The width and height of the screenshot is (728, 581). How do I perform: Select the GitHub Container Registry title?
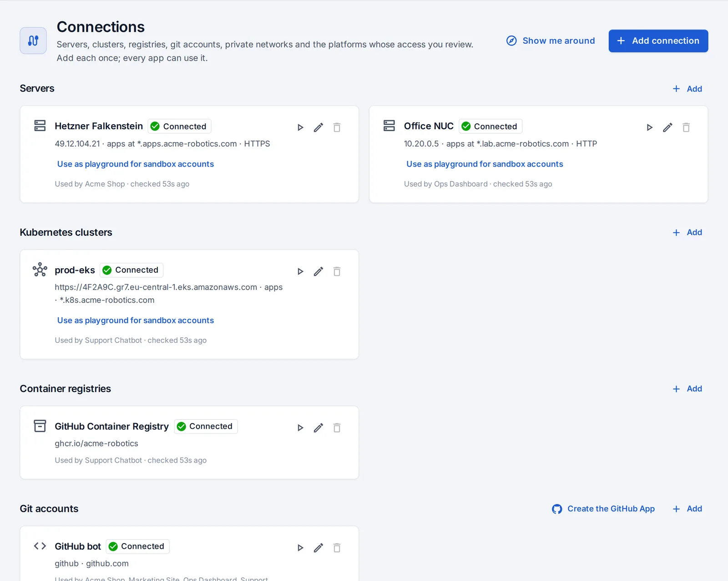coord(111,426)
